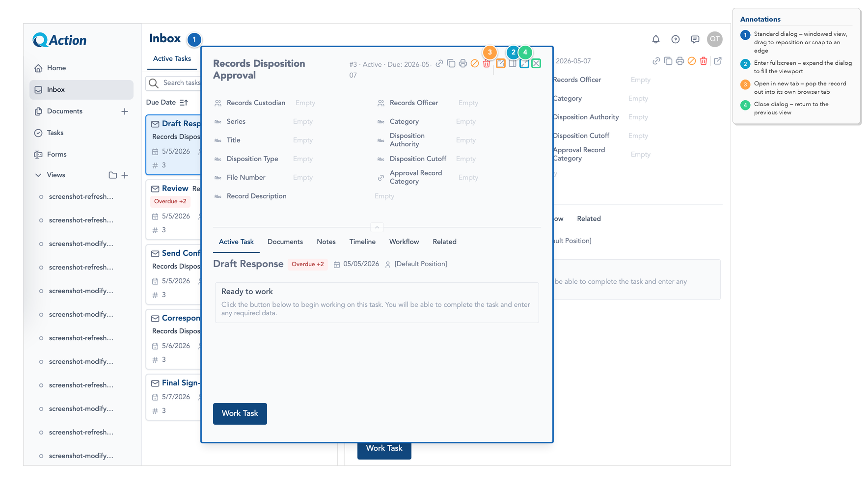Collapse the Views section chevron
This screenshot has width=868, height=489.
click(x=38, y=175)
